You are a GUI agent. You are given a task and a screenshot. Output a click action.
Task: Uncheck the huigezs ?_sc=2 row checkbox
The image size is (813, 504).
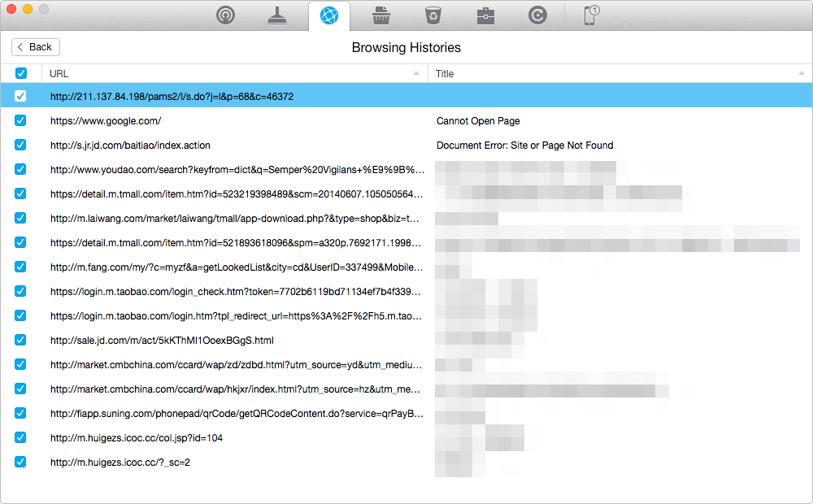point(20,462)
